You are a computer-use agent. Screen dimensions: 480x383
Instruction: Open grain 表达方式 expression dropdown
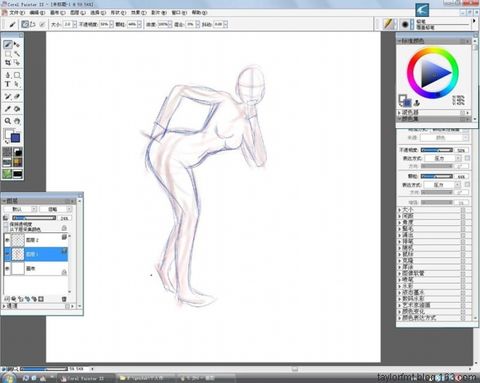tap(442, 185)
